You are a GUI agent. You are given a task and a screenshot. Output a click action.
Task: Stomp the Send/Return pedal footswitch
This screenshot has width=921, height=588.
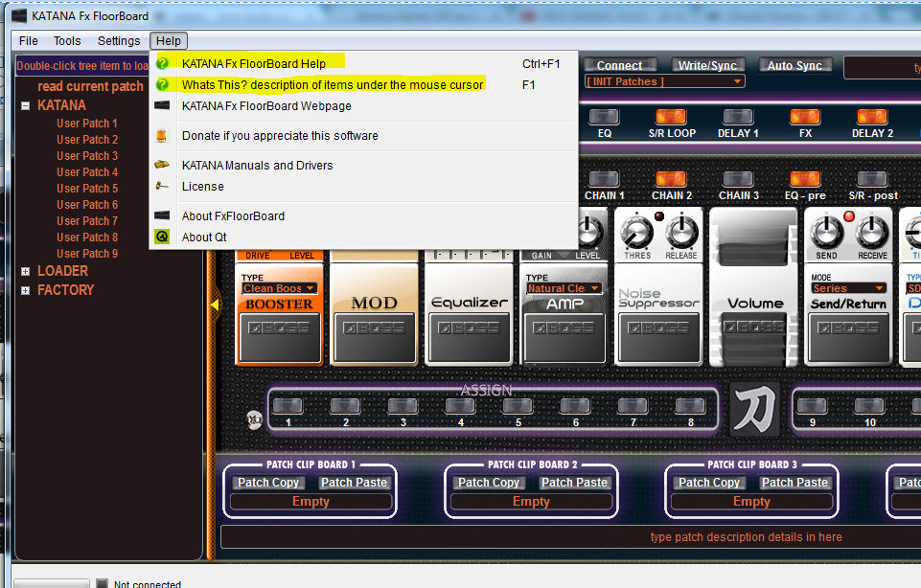[848, 336]
